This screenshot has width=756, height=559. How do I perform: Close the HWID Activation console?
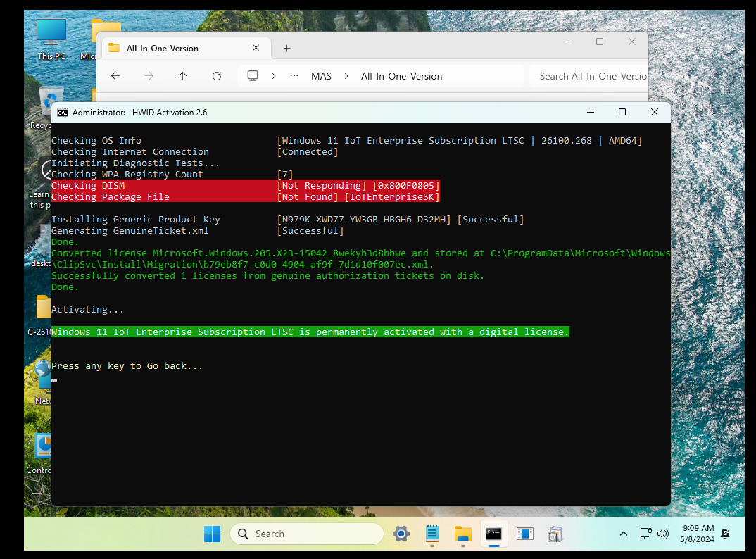pos(654,113)
